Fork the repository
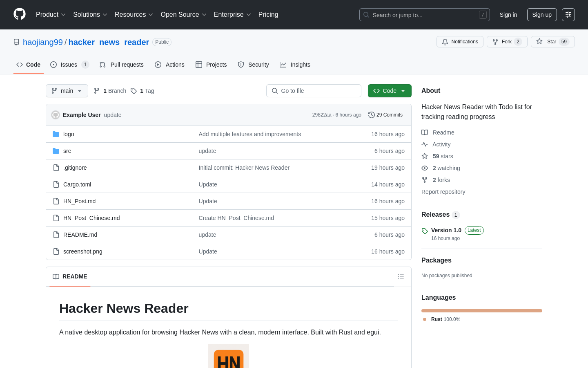 (x=507, y=42)
